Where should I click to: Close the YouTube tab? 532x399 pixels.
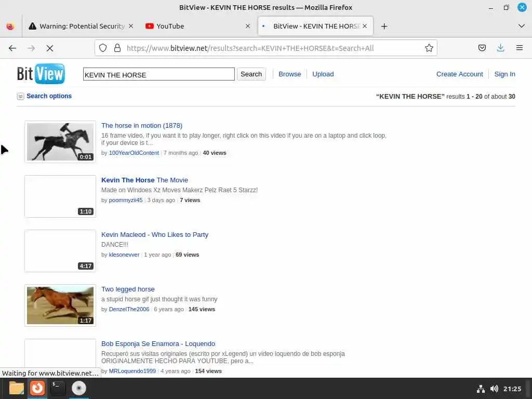pos(248,26)
